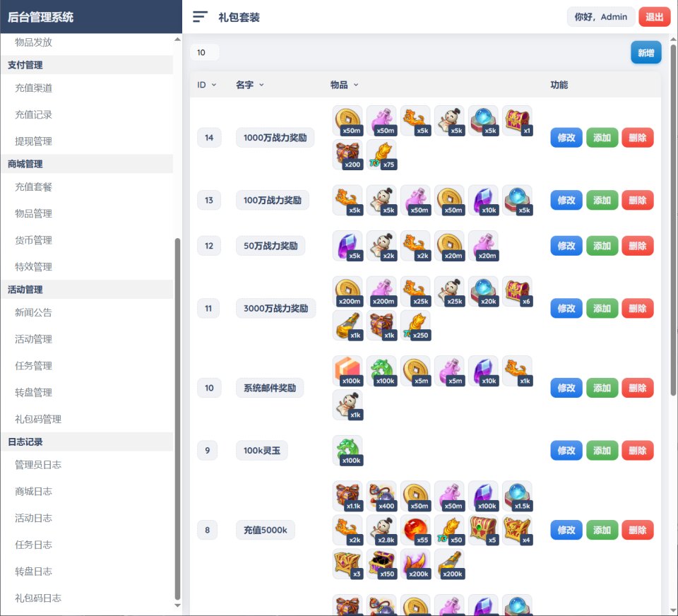Open 物品管理 in the sidebar
The width and height of the screenshot is (678, 616).
[33, 213]
